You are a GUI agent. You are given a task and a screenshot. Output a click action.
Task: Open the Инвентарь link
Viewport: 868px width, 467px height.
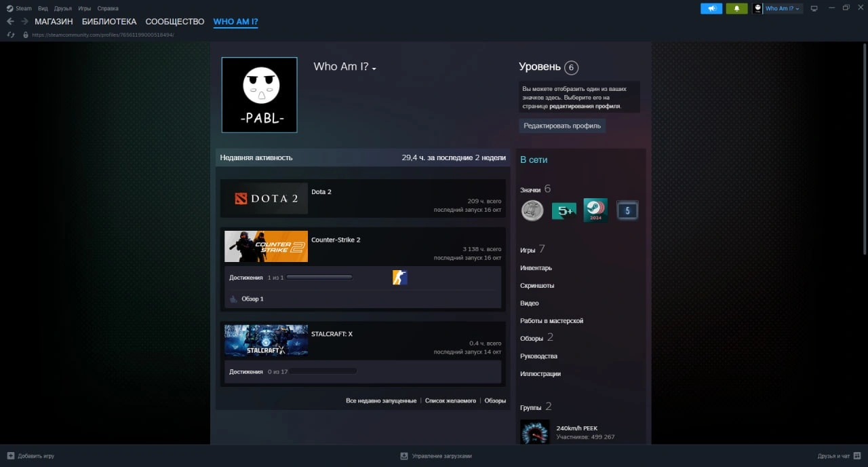536,268
